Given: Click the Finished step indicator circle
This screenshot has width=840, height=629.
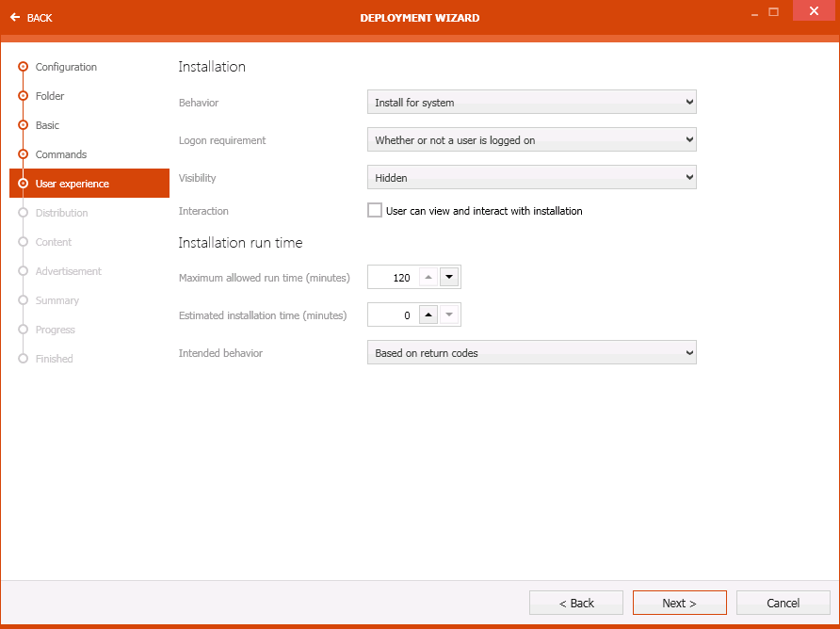Looking at the screenshot, I should click(x=23, y=359).
